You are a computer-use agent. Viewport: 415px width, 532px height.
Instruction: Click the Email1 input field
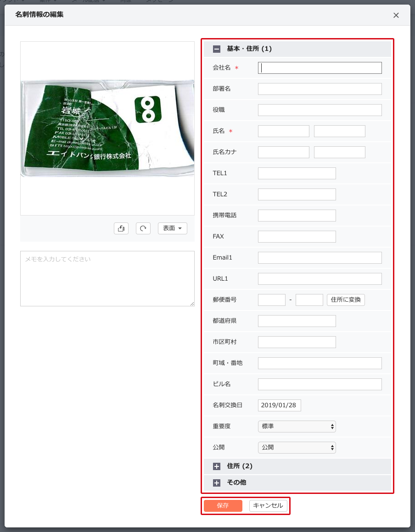pyautogui.click(x=320, y=258)
